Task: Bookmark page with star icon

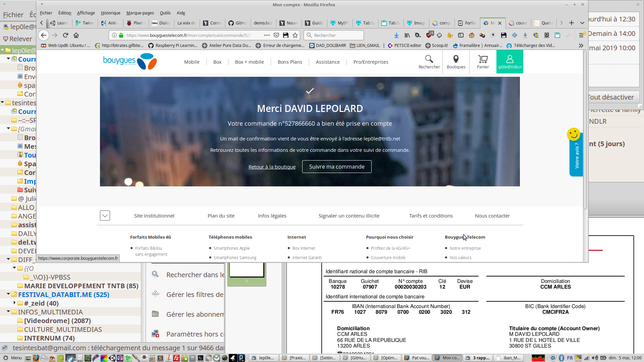Action: click(x=295, y=35)
